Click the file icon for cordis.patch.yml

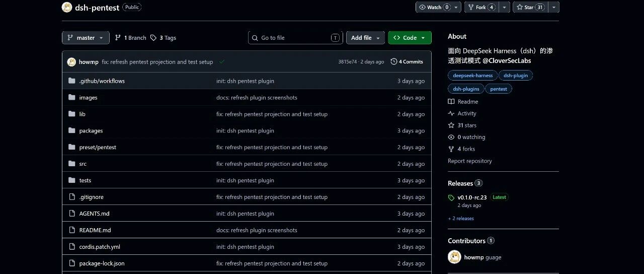pyautogui.click(x=71, y=247)
